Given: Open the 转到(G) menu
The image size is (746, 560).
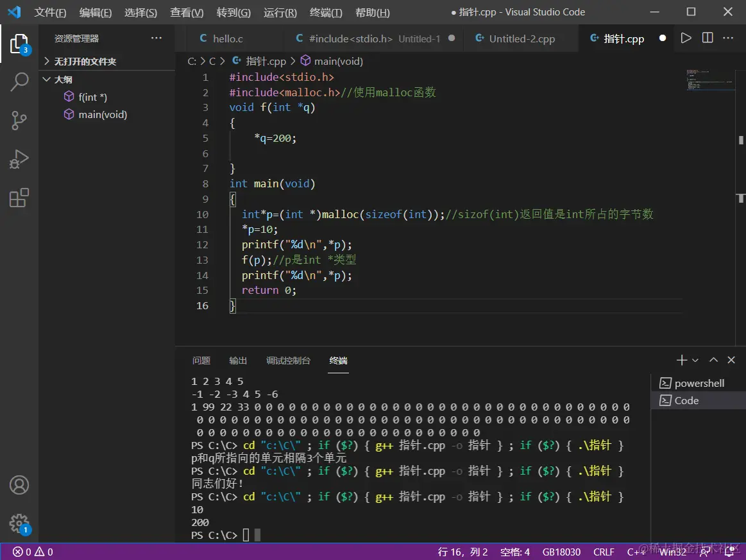Looking at the screenshot, I should point(233,12).
